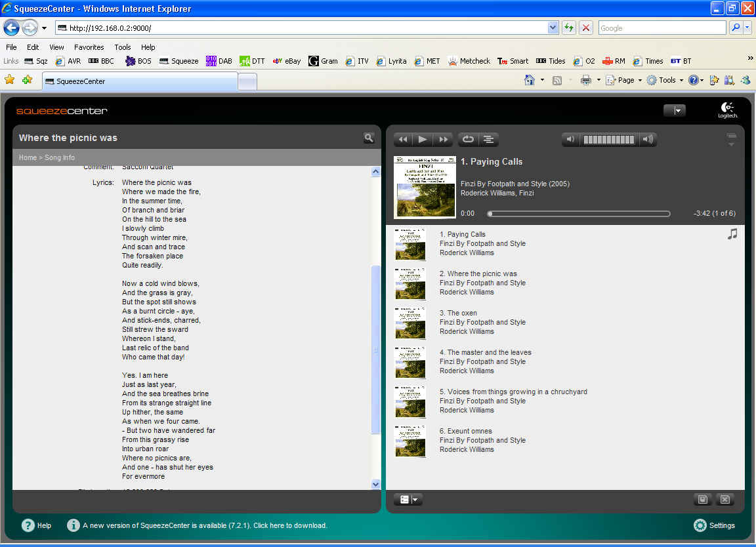Click the new version download notice
The image size is (756, 547).
[x=205, y=525]
